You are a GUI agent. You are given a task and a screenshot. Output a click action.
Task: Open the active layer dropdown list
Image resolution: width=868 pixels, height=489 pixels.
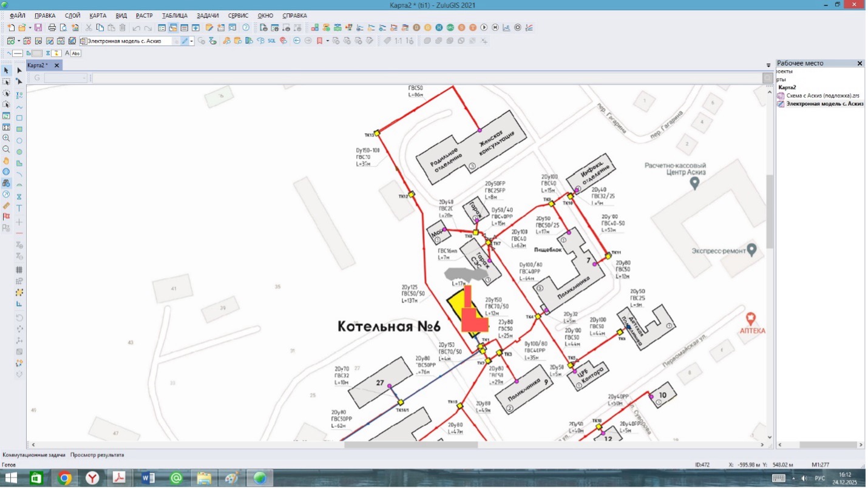[192, 41]
